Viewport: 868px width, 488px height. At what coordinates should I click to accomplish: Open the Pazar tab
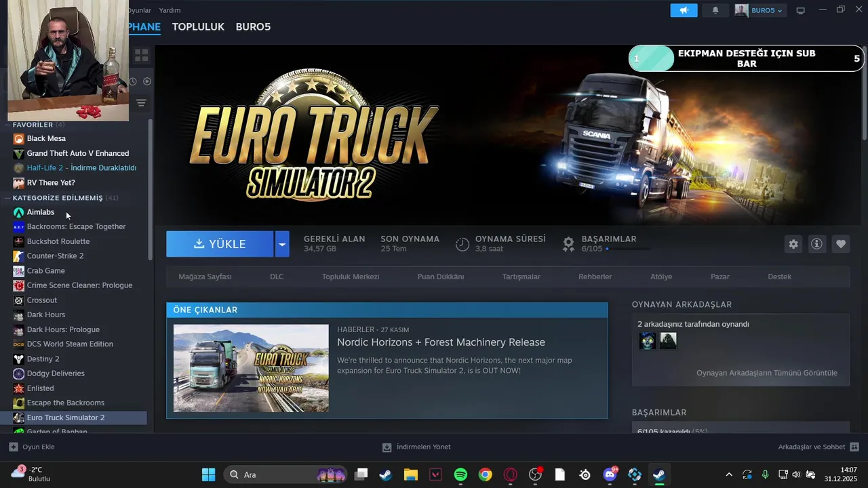pyautogui.click(x=720, y=277)
